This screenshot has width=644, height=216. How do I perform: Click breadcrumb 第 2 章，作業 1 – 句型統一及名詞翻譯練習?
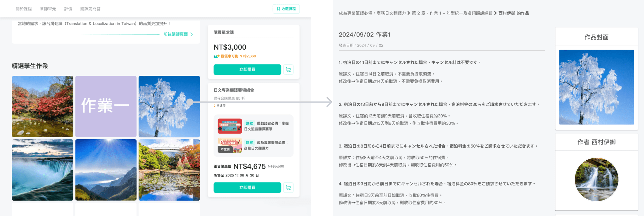[x=452, y=13]
